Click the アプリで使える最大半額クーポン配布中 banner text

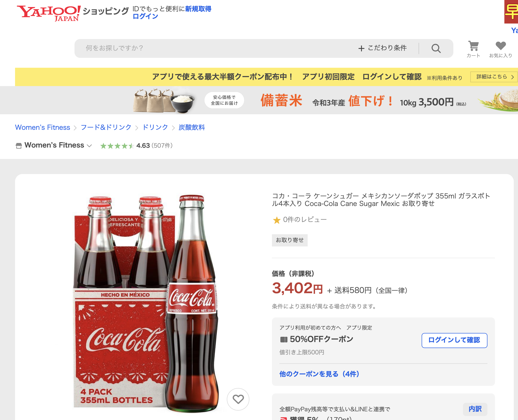tap(223, 77)
